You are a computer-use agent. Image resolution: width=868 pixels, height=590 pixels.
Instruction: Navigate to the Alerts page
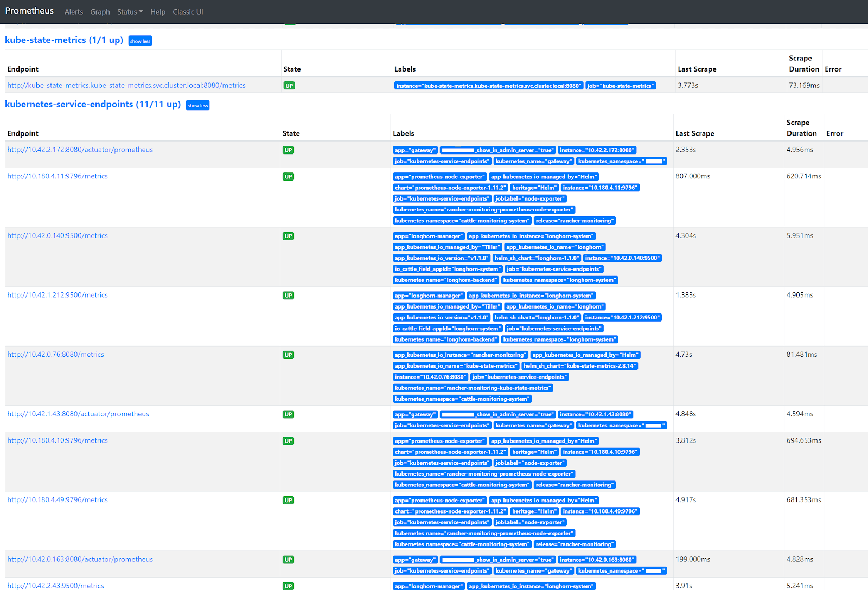pos(73,11)
